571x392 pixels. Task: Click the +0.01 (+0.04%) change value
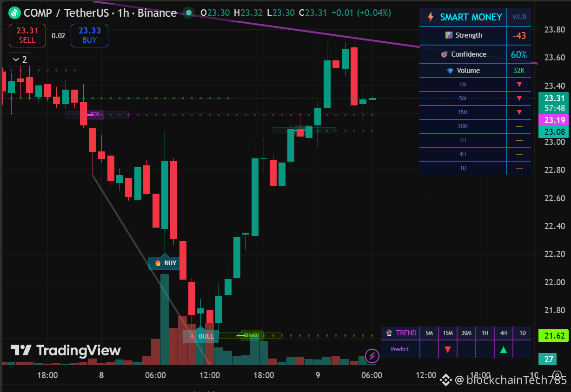(x=361, y=13)
